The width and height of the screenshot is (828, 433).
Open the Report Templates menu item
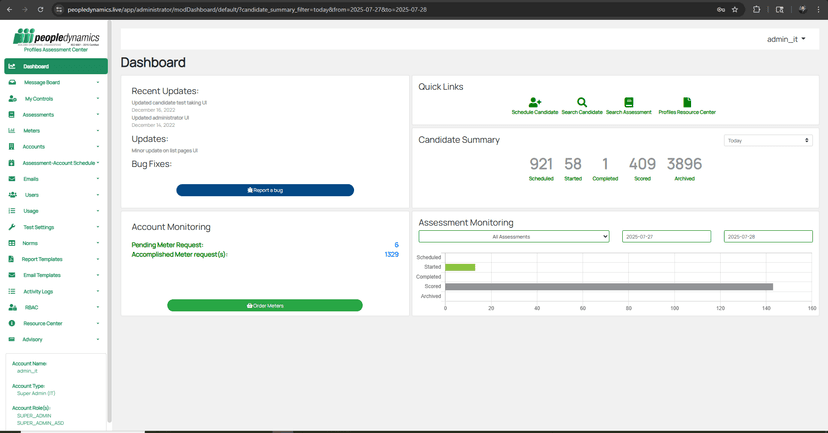(56, 259)
